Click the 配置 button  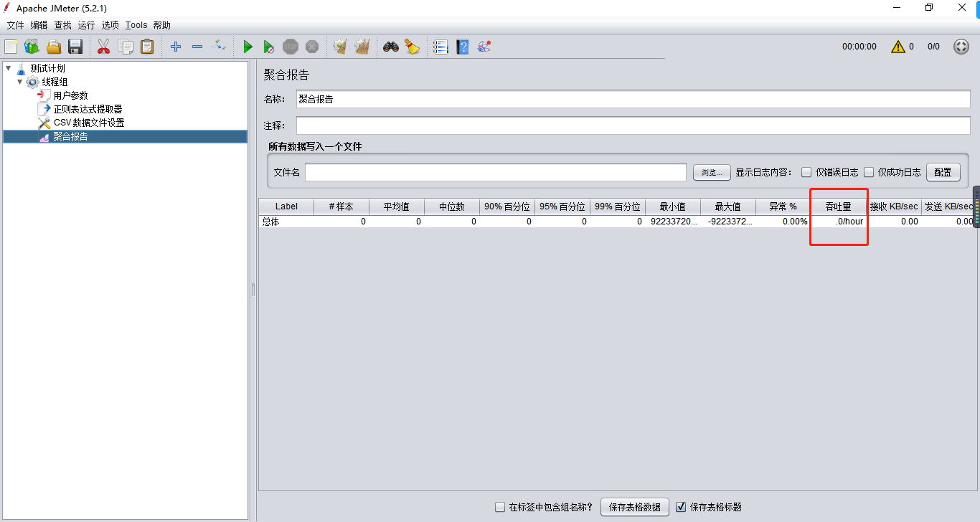pyautogui.click(x=943, y=172)
